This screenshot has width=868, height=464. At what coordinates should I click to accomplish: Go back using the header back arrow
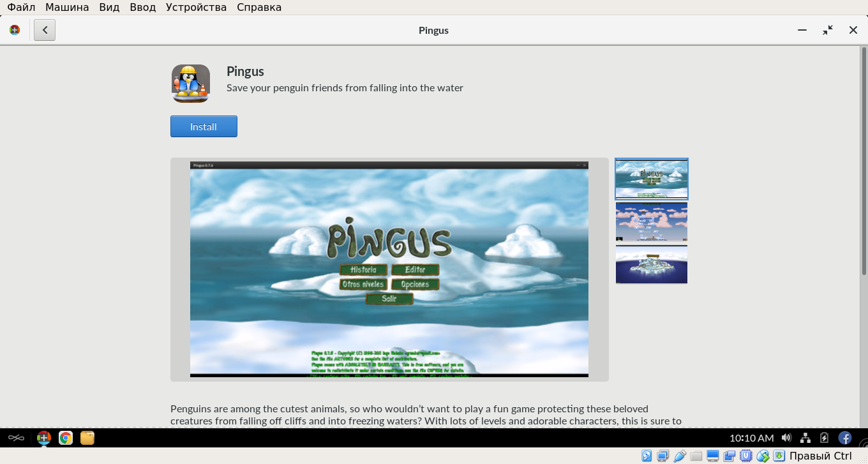click(x=45, y=30)
